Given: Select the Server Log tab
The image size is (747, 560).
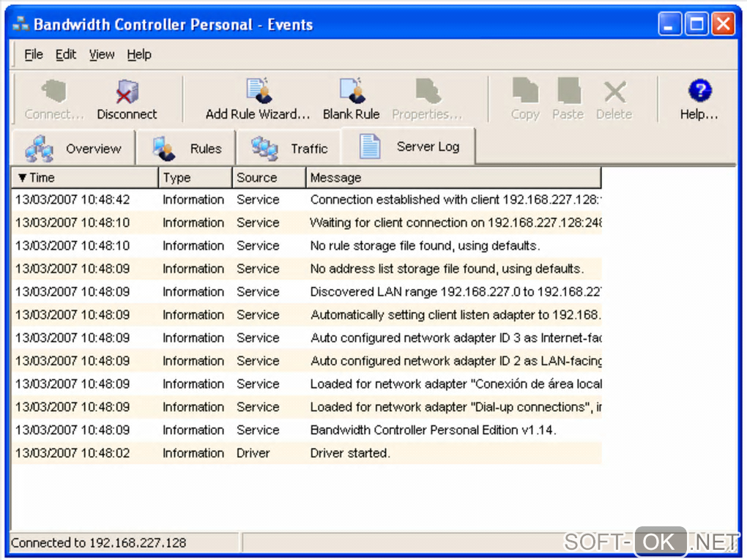Looking at the screenshot, I should coord(408,146).
